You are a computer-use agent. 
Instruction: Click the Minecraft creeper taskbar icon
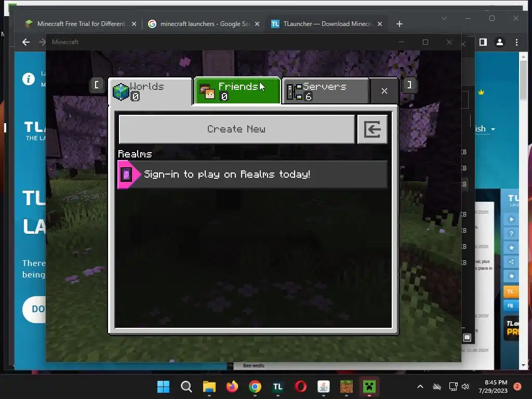(369, 387)
